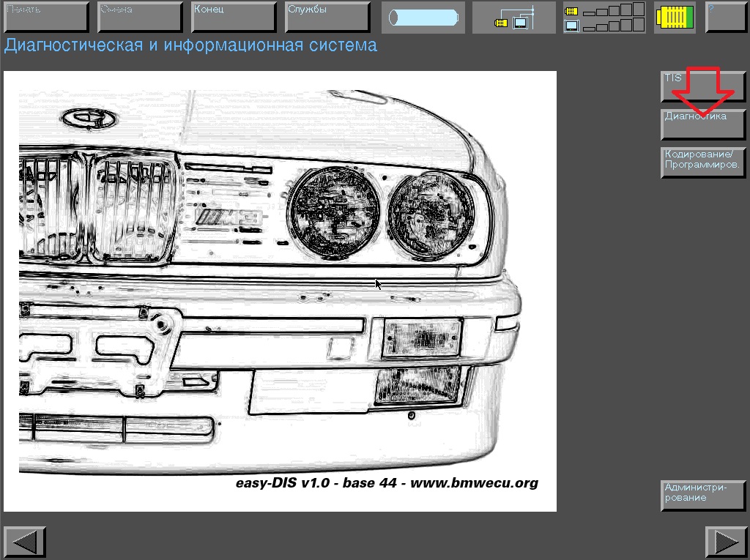750x560 pixels.
Task: Click the Печать (Print) button
Action: click(x=45, y=17)
